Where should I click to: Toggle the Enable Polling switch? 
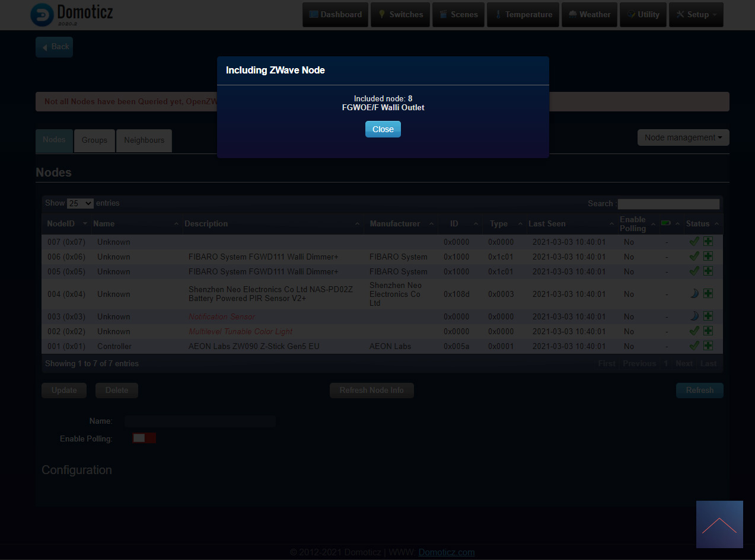coord(144,438)
